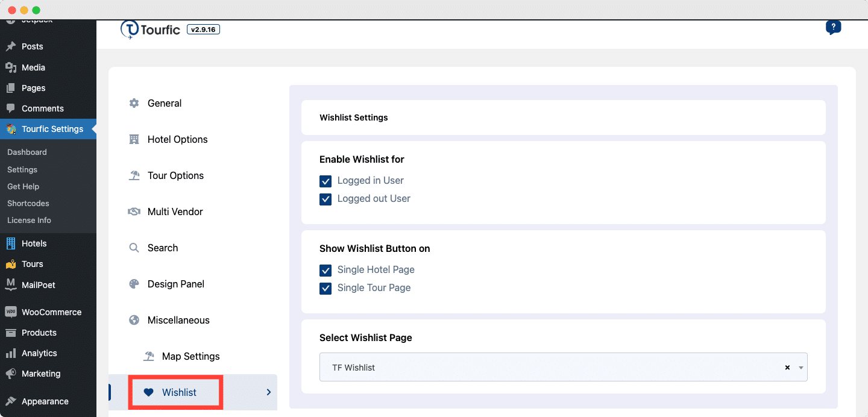The width and height of the screenshot is (868, 417).
Task: Click the Tour Options umbrella icon
Action: click(134, 175)
